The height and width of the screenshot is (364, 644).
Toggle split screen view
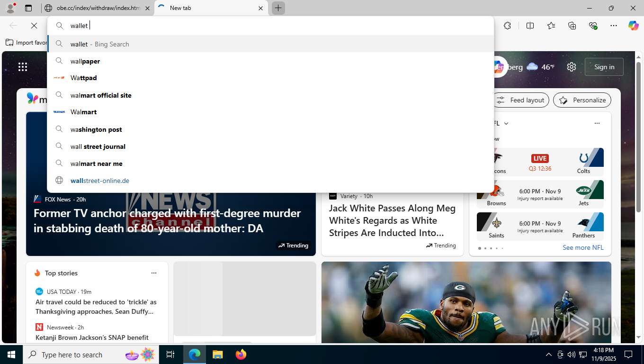click(530, 26)
